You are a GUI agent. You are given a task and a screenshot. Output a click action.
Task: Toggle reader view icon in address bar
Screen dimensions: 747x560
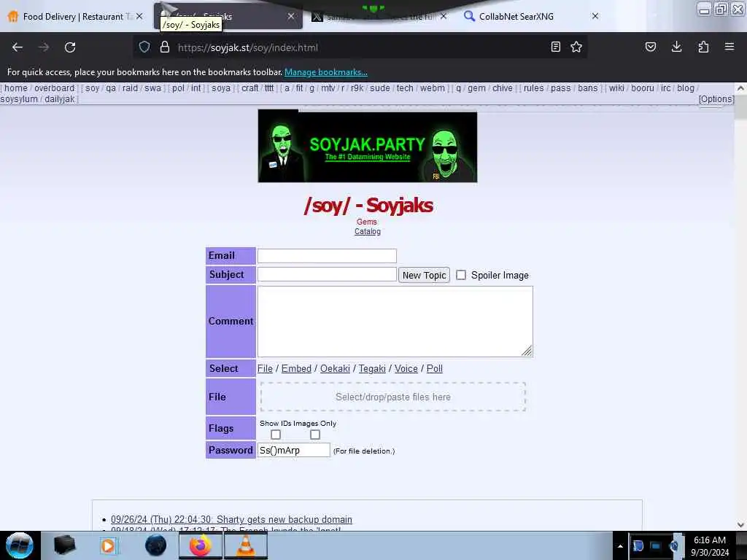pos(555,47)
